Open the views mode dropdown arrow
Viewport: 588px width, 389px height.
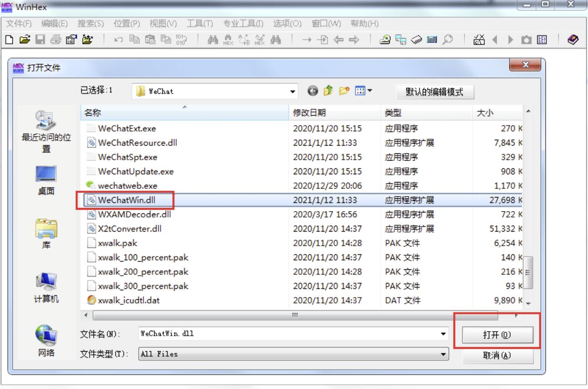(370, 91)
